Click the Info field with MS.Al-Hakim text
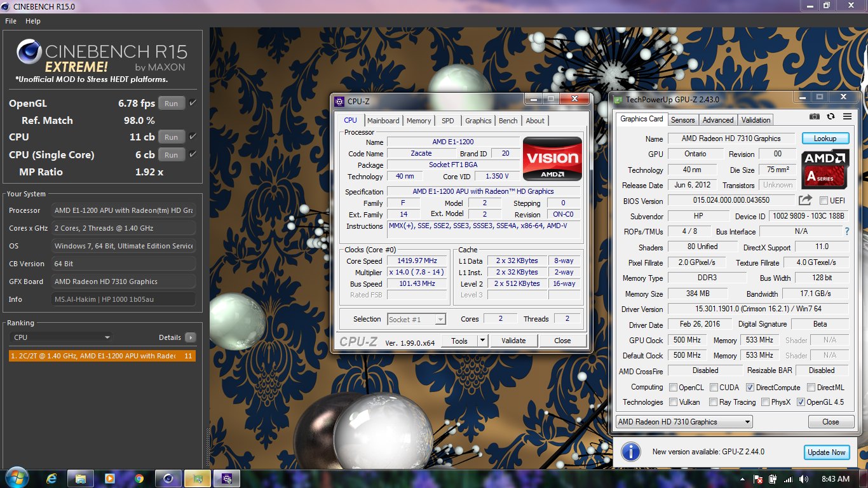The image size is (868, 488). point(124,299)
